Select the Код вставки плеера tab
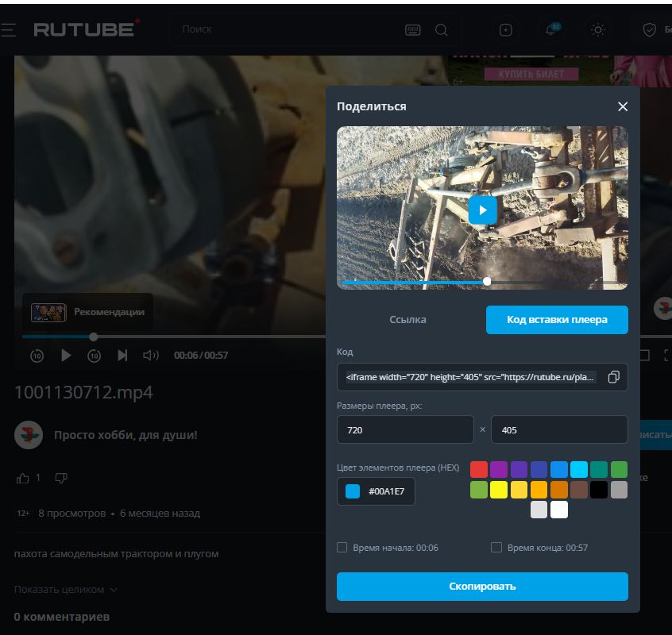The image size is (672, 635). click(557, 319)
